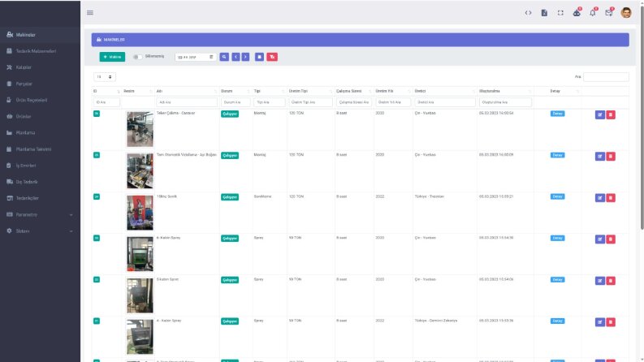
Task: Enter fullscreen mode via header icon
Action: point(560,13)
